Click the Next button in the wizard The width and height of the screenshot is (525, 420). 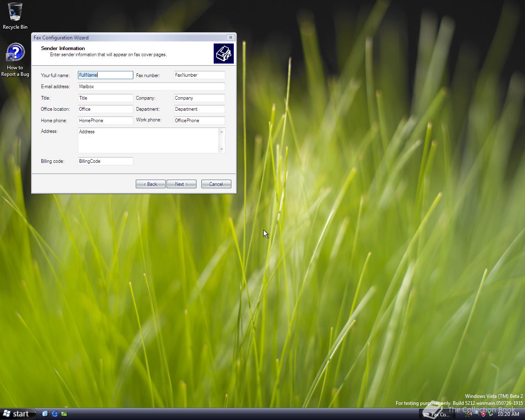coord(181,184)
